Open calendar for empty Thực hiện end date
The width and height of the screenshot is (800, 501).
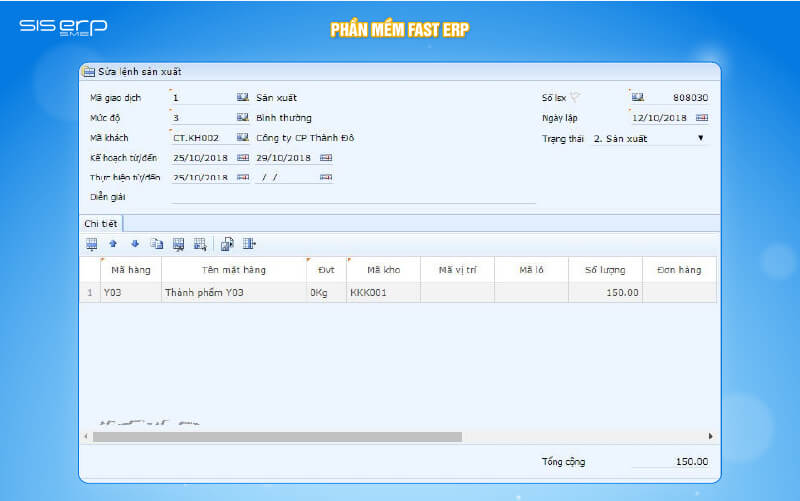(326, 177)
